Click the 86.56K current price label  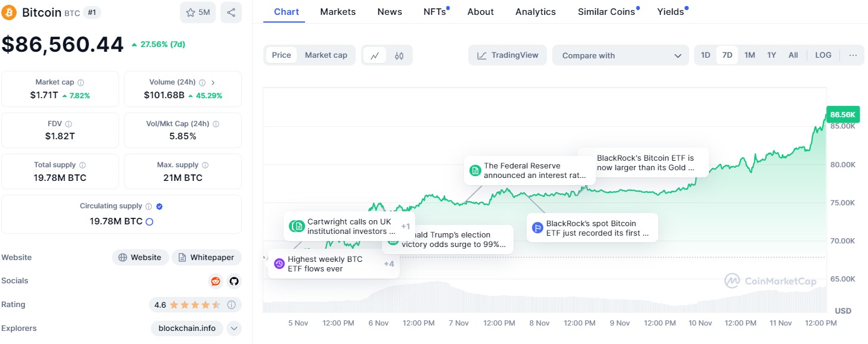click(842, 114)
